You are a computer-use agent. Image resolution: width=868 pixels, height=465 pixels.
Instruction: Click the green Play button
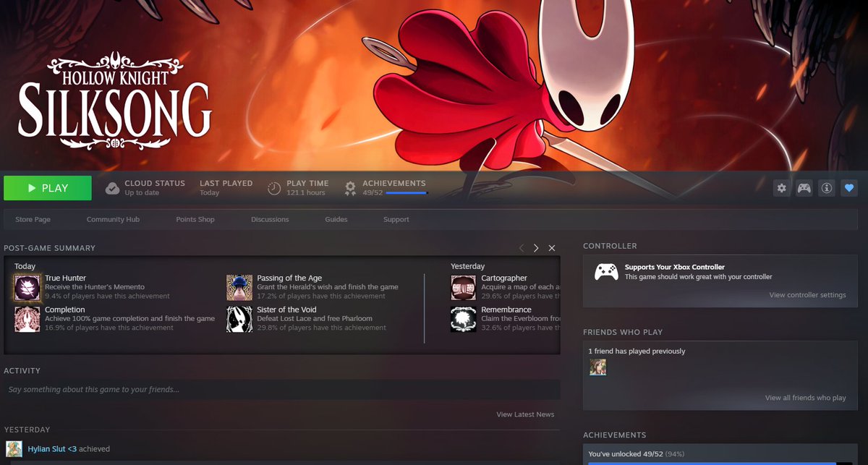[x=48, y=188]
